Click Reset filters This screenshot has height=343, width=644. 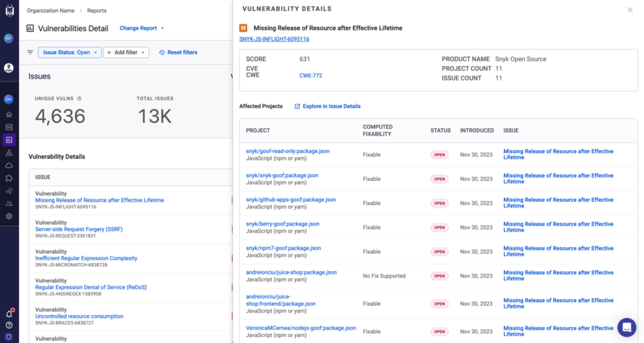point(178,52)
